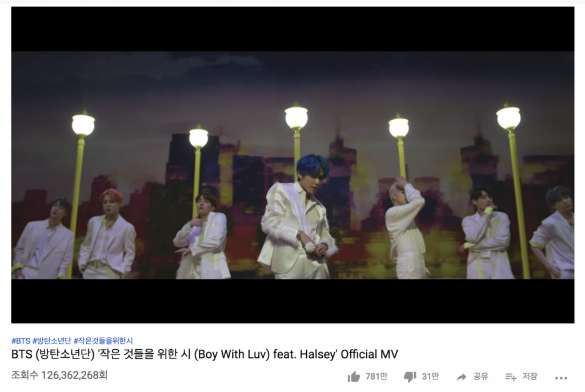Open the three dots more options menu

coord(561,378)
